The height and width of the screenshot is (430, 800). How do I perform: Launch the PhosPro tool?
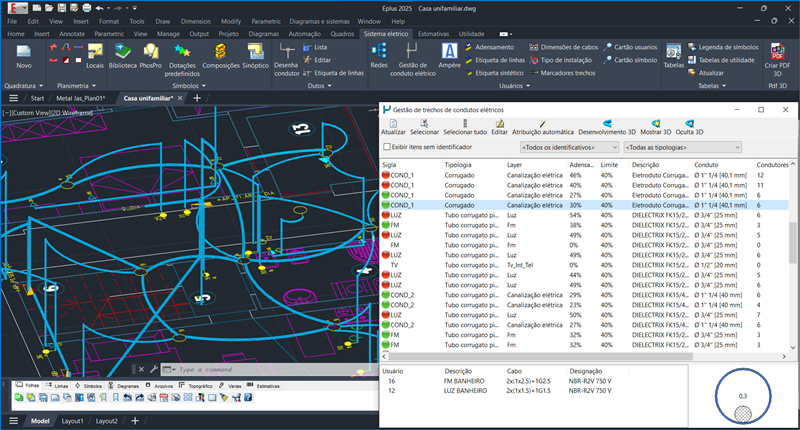[151, 56]
